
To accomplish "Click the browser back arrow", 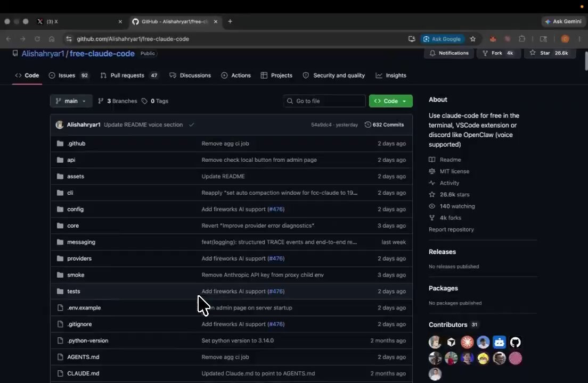I will pos(8,39).
